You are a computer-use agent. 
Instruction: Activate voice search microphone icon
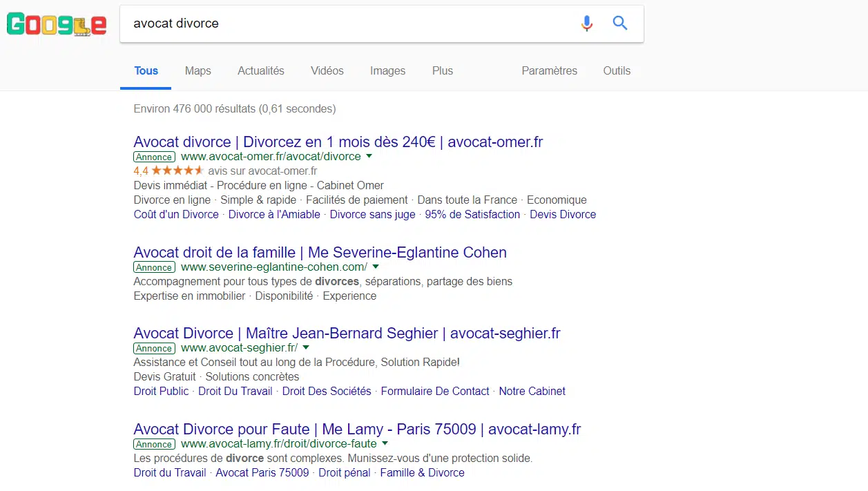[x=586, y=23]
